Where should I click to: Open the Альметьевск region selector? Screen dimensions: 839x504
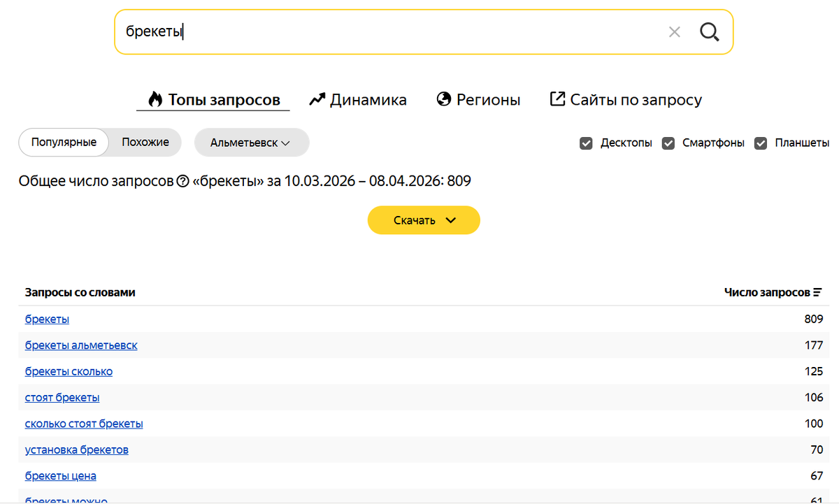pos(251,142)
